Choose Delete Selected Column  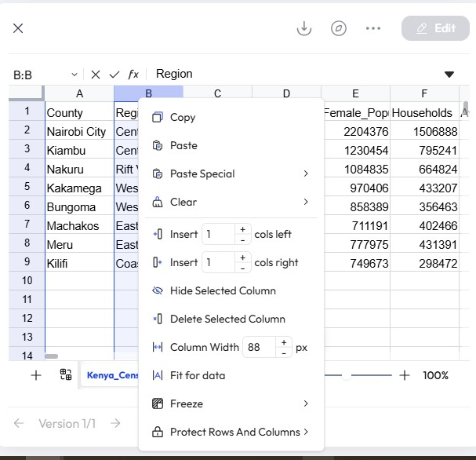227,319
